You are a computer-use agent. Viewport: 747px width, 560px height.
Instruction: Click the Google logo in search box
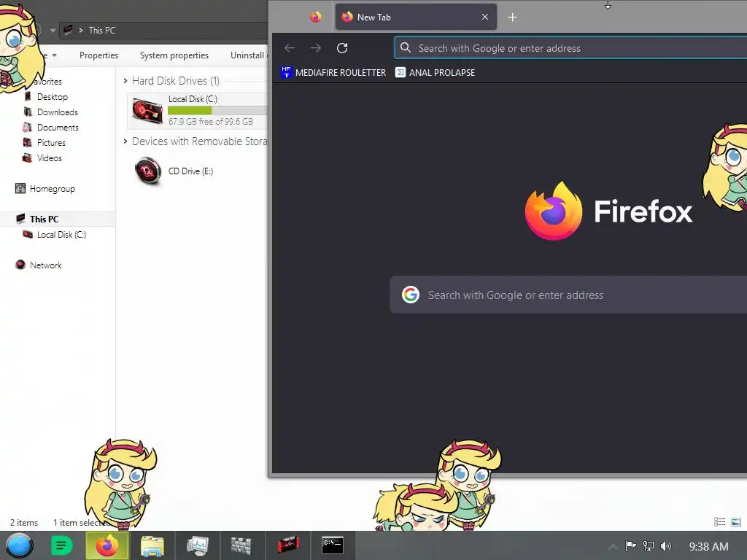point(410,295)
